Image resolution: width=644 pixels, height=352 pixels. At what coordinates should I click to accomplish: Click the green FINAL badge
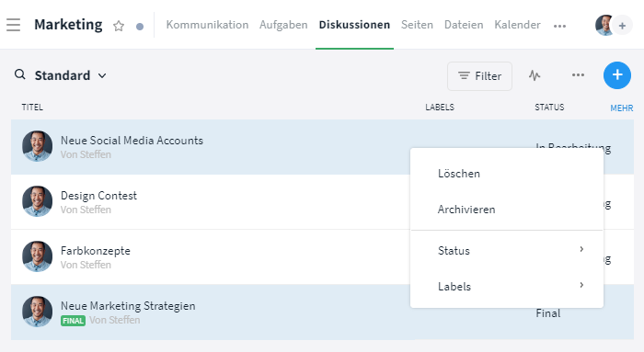point(73,321)
